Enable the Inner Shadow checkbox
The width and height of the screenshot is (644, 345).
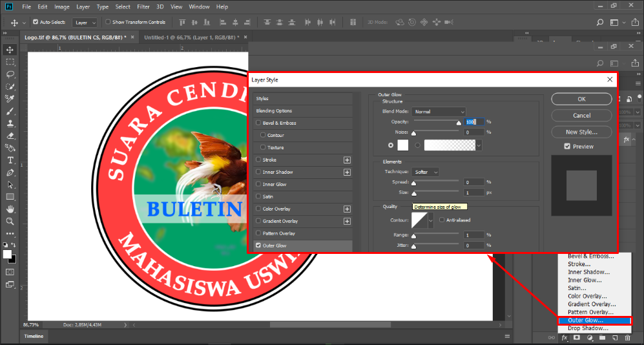[258, 172]
